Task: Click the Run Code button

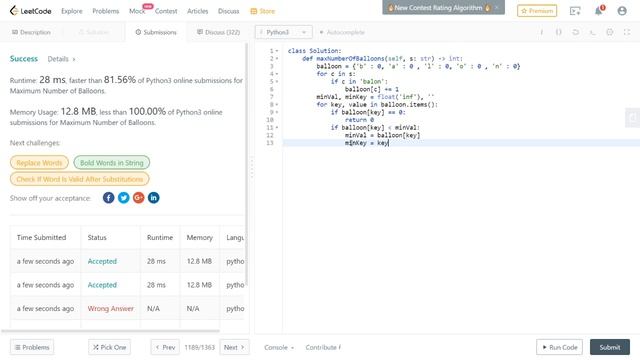Action: 559,347
